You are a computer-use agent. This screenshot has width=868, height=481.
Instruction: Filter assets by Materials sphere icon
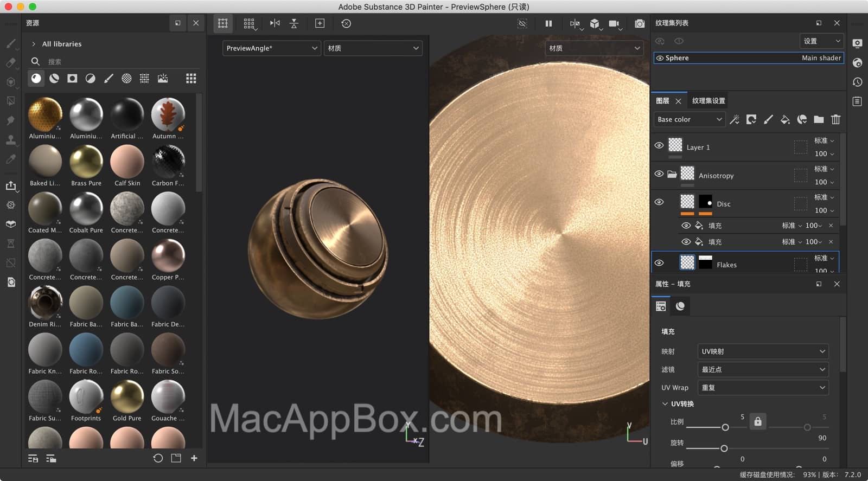coord(36,78)
